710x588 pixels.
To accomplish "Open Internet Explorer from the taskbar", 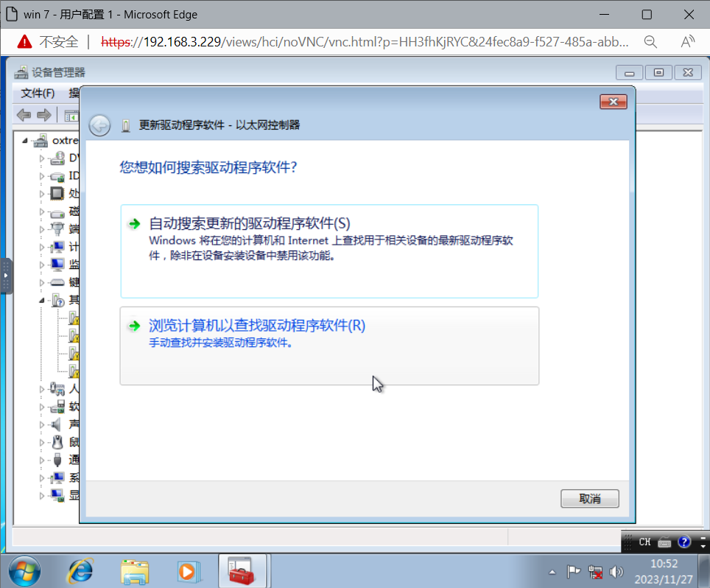I will 80,570.
